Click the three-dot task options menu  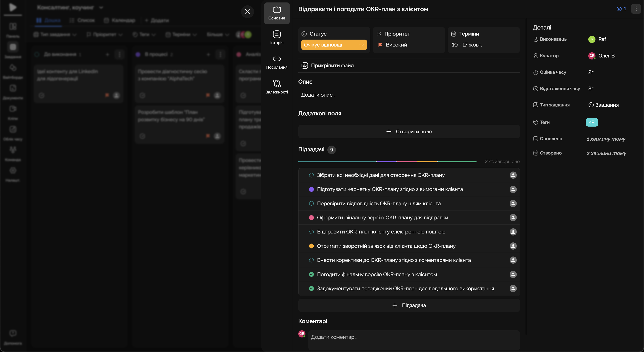coord(636,9)
